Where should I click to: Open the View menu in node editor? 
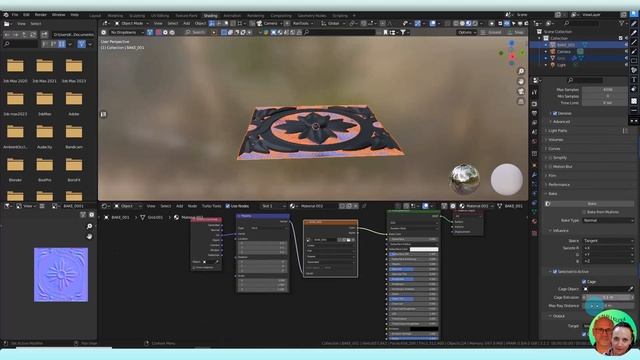[151, 206]
